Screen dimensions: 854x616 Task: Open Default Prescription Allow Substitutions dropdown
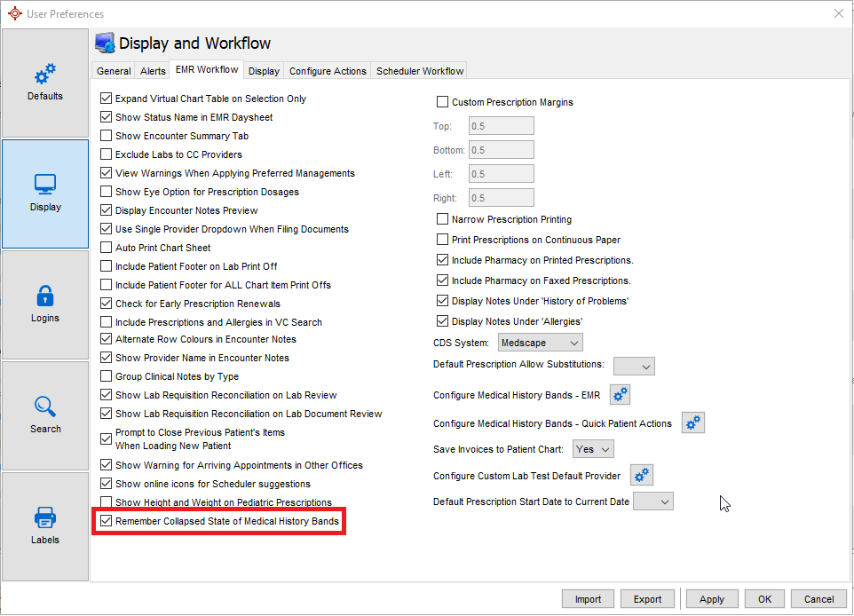tap(634, 366)
